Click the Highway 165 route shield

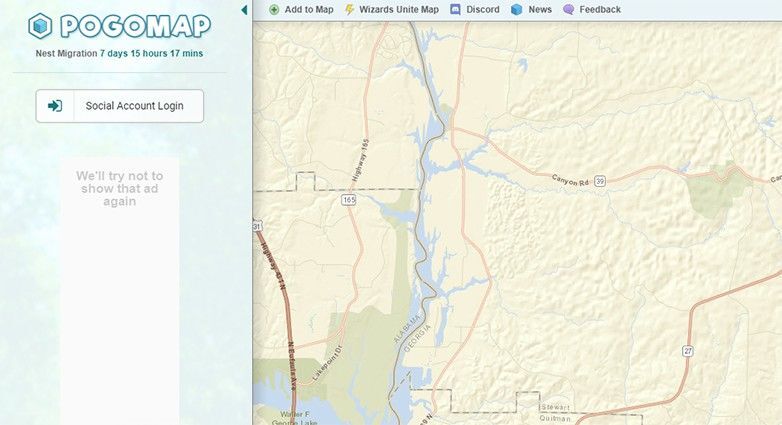click(x=349, y=200)
